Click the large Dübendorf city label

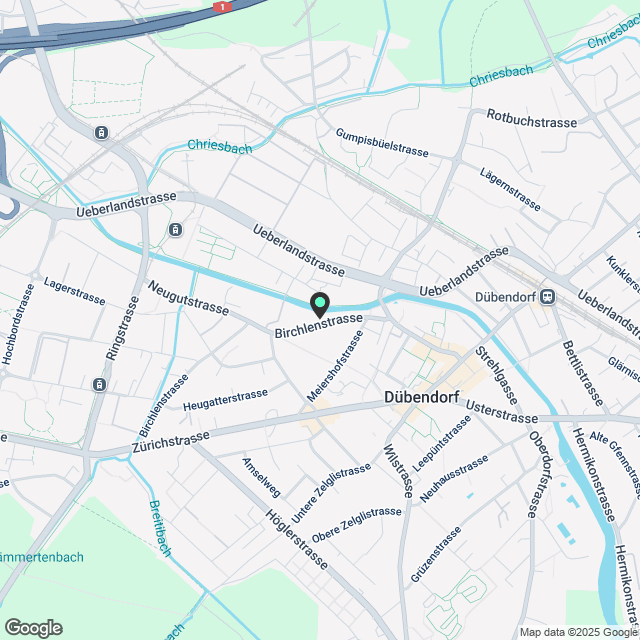point(422,397)
